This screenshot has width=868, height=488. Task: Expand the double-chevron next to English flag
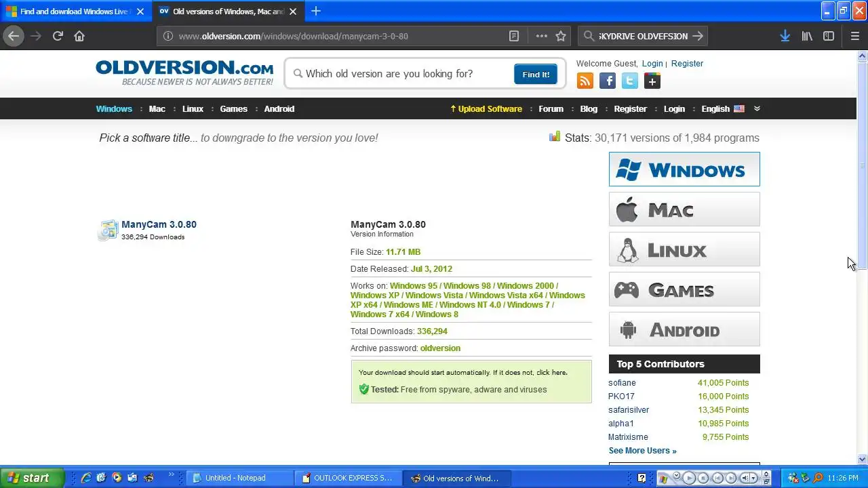tap(757, 108)
